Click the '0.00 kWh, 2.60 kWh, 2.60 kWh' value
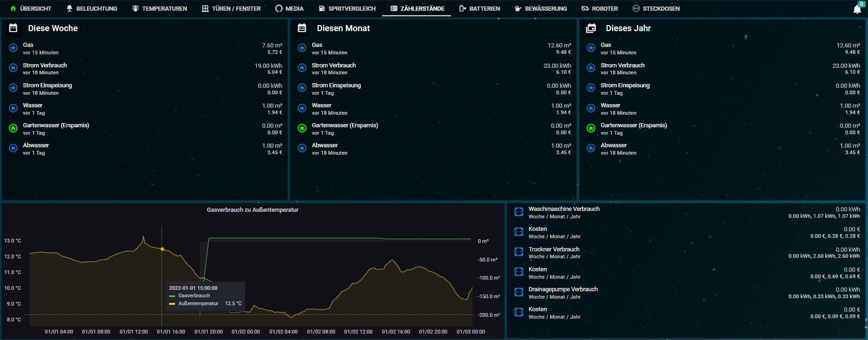Image resolution: width=868 pixels, height=340 pixels. tap(824, 256)
